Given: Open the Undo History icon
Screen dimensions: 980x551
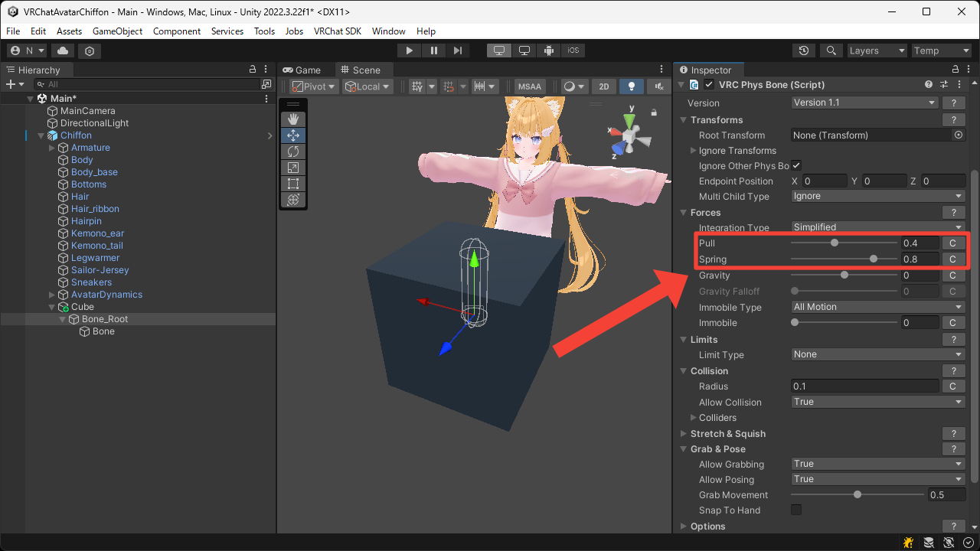Looking at the screenshot, I should (x=804, y=51).
